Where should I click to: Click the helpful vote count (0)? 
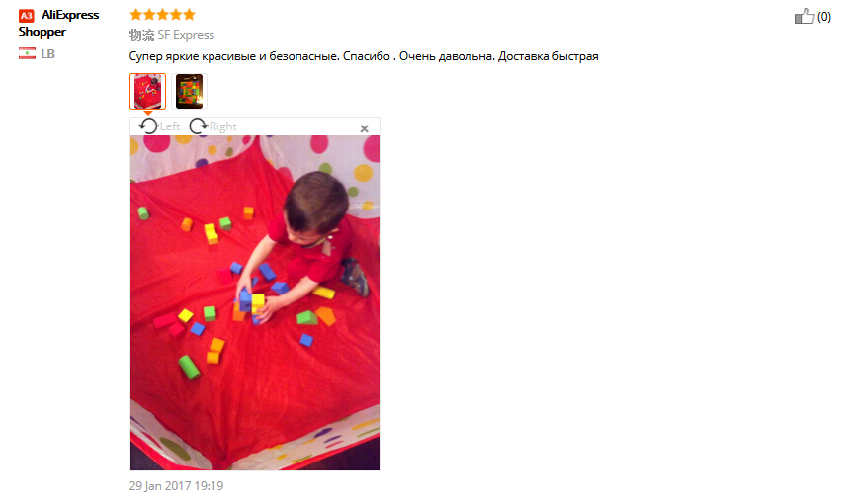pyautogui.click(x=824, y=17)
